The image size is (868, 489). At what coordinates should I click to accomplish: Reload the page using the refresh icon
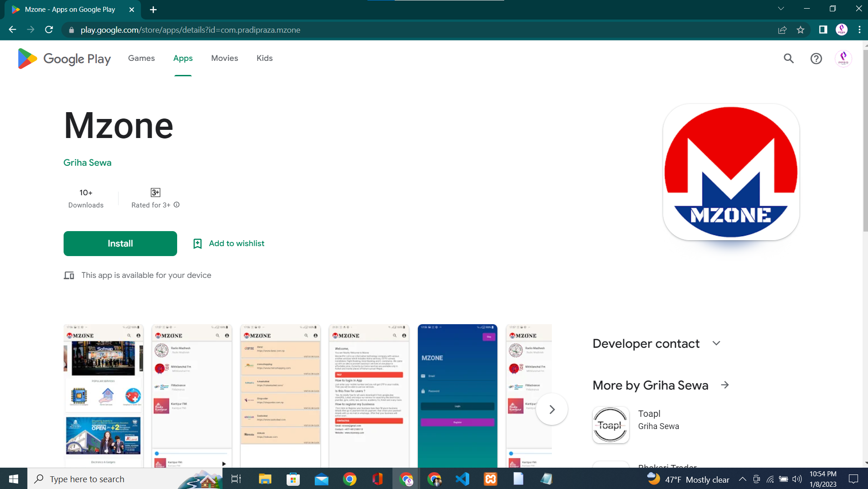click(49, 30)
